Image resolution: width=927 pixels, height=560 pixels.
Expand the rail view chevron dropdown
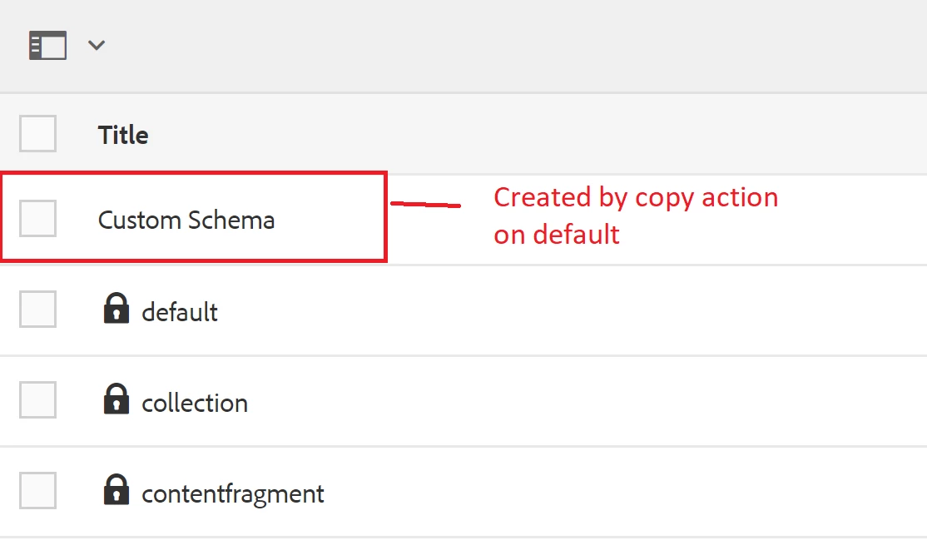(x=97, y=45)
